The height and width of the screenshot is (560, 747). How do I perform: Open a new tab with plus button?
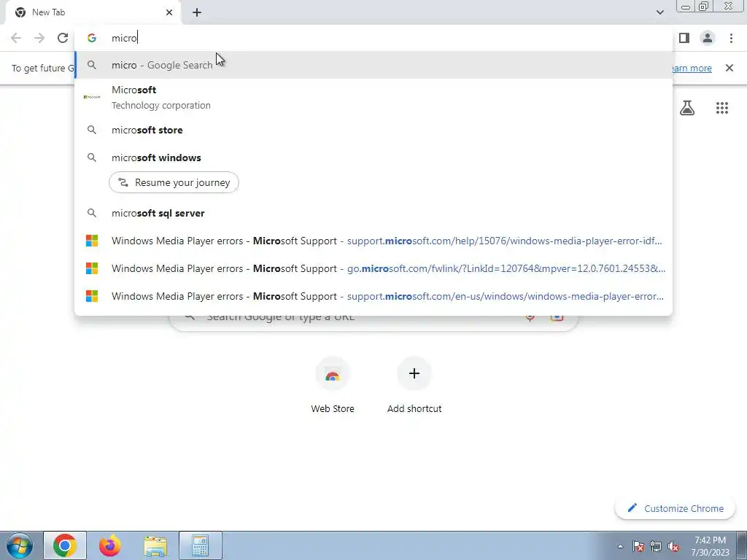197,12
